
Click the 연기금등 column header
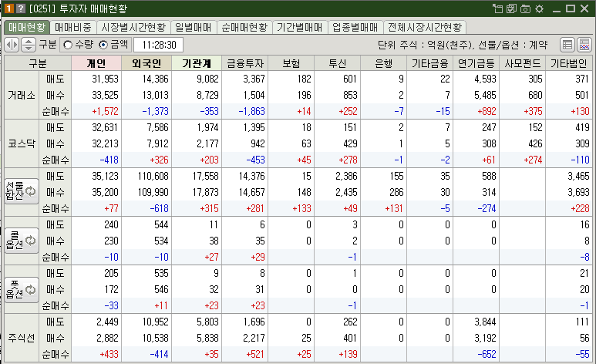point(476,63)
